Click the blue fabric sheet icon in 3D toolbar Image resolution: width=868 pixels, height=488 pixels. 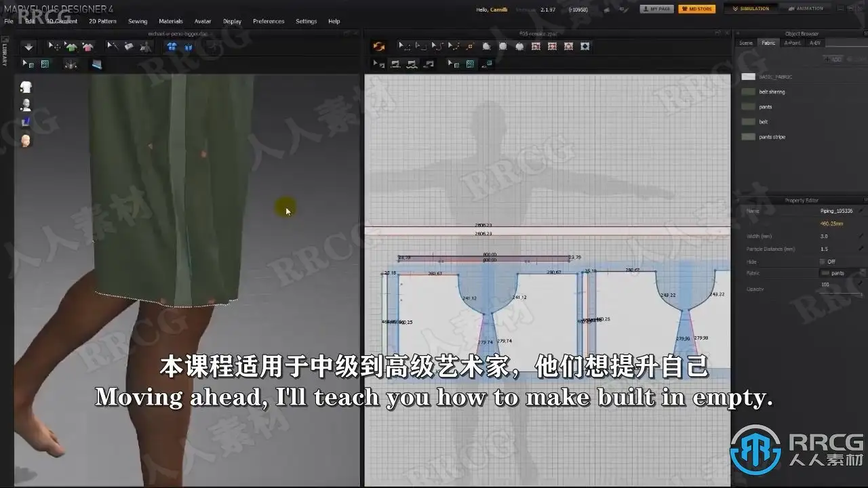click(x=96, y=64)
